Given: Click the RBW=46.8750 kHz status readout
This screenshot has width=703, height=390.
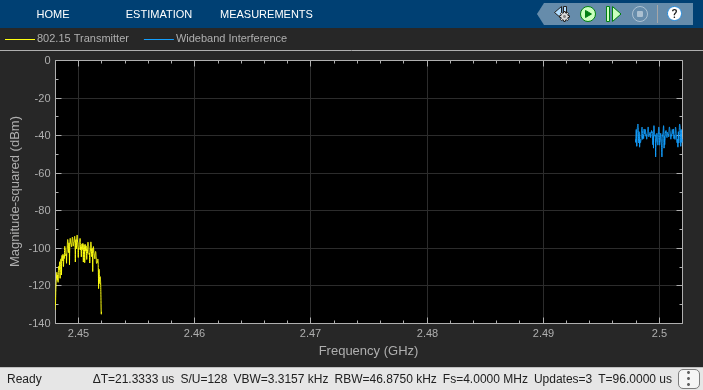Looking at the screenshot, I should tap(386, 379).
